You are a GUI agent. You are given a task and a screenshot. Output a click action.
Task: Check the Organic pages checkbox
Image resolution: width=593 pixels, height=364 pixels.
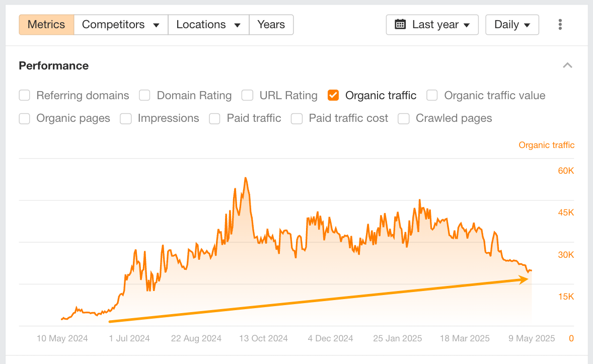(x=25, y=118)
